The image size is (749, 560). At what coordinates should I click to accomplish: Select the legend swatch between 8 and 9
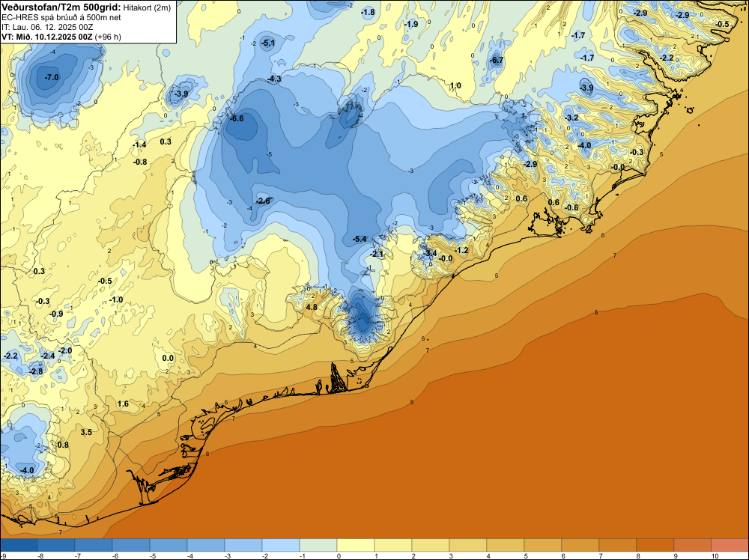pyautogui.click(x=655, y=545)
